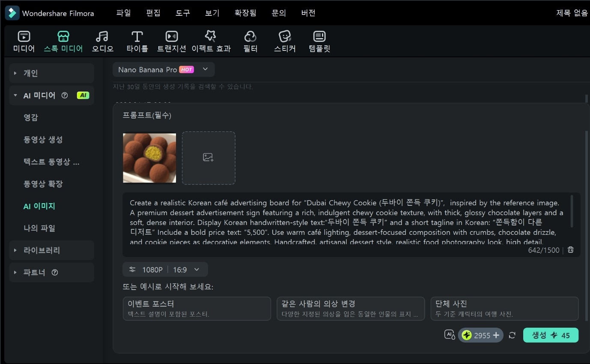Click the 생성 generate button
Image resolution: width=590 pixels, height=364 pixels.
(551, 335)
